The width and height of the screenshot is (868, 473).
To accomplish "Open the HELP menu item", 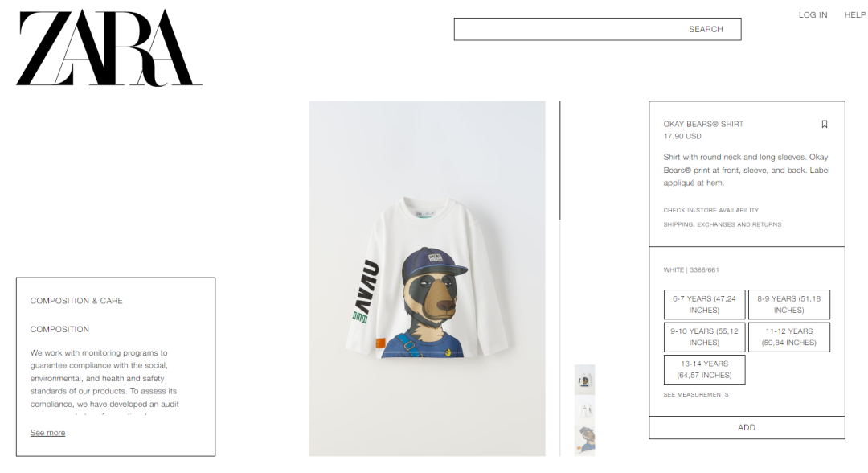I will click(x=855, y=15).
